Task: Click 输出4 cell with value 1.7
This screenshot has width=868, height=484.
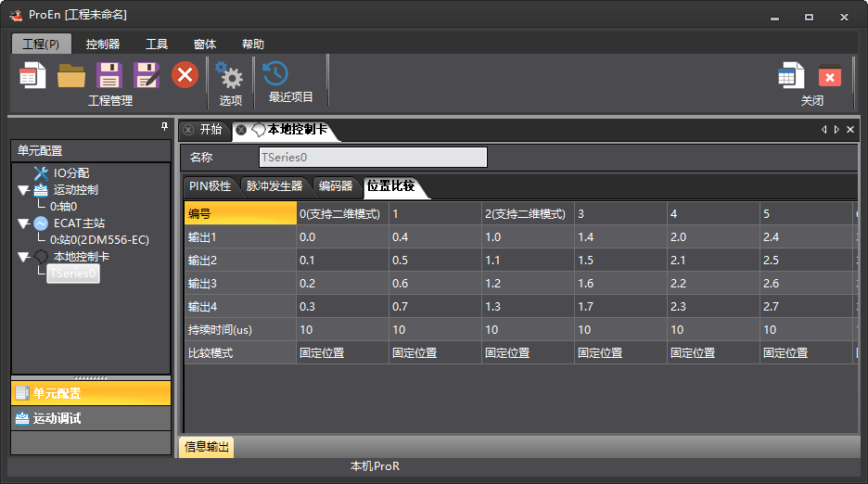Action: coord(620,307)
